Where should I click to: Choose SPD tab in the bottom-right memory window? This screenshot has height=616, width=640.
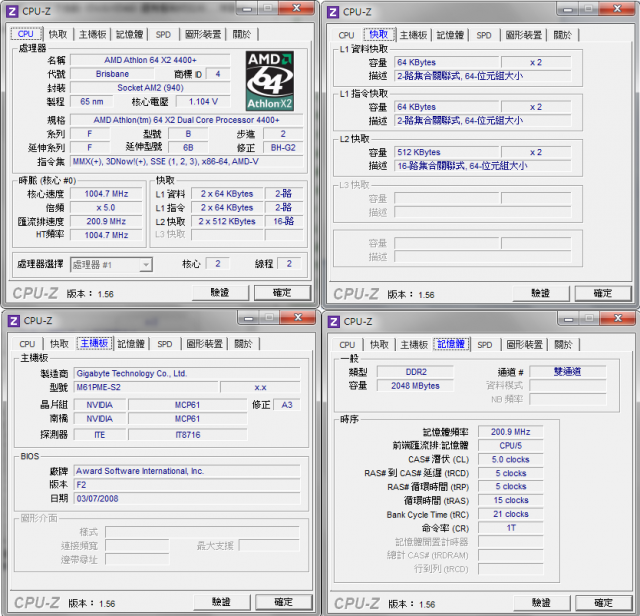point(484,345)
